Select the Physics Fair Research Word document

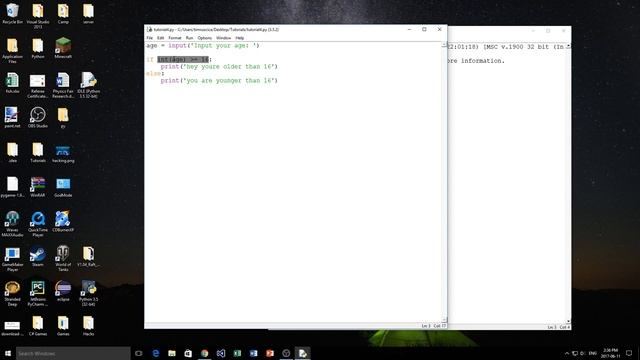pos(63,86)
